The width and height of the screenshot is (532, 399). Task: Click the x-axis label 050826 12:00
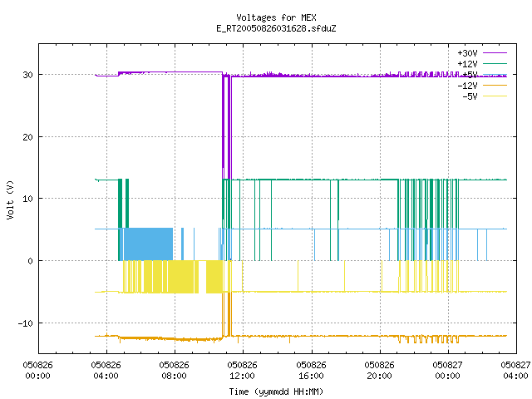pos(242,370)
